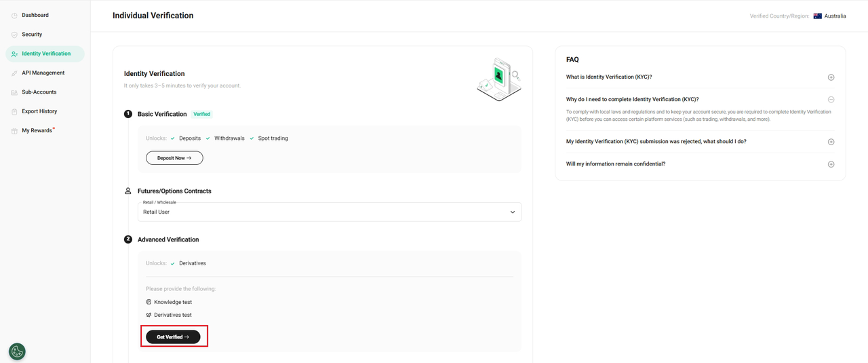This screenshot has width=868, height=363.
Task: Click the My Rewards gift icon
Action: [x=14, y=131]
